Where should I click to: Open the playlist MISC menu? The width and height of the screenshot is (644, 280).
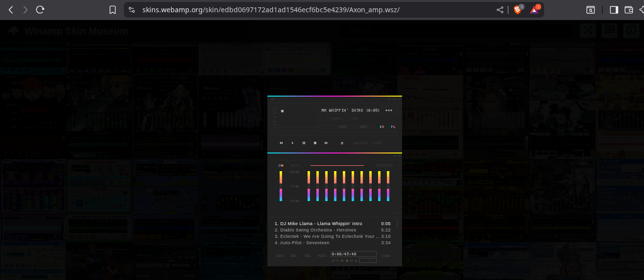point(322,255)
